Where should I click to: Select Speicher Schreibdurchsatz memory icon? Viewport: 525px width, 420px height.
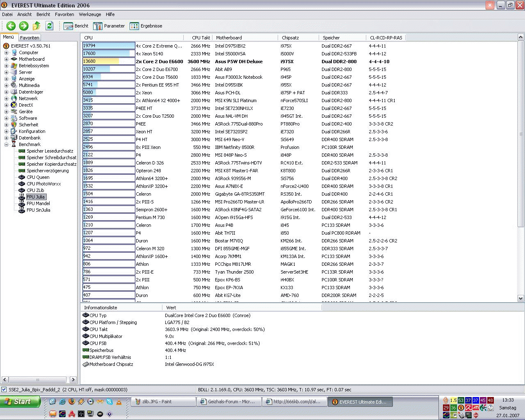pyautogui.click(x=22, y=157)
